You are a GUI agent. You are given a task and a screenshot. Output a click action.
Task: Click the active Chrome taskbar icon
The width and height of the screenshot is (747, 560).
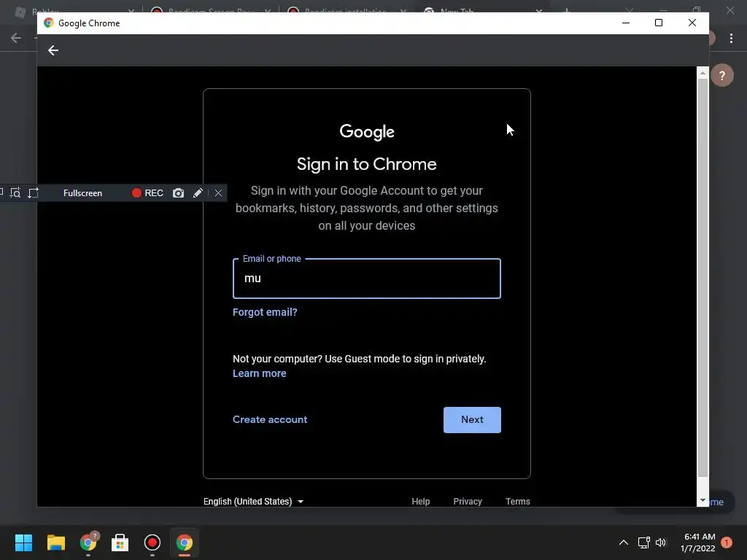[x=185, y=542]
